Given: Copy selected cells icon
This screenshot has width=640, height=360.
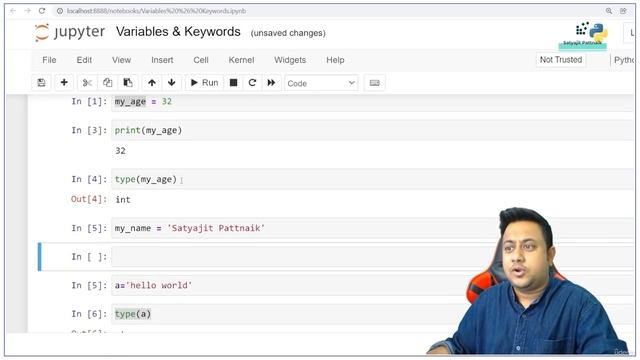Looking at the screenshot, I should tap(107, 83).
